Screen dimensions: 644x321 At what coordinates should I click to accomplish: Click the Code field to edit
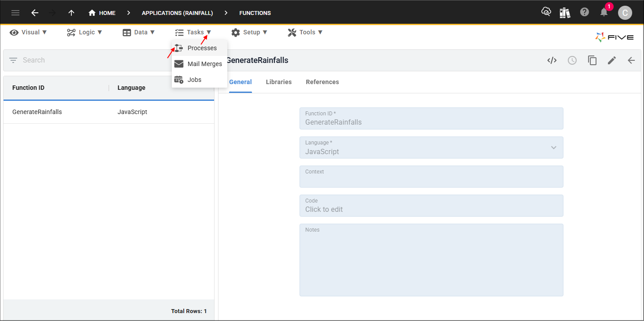[x=431, y=206]
